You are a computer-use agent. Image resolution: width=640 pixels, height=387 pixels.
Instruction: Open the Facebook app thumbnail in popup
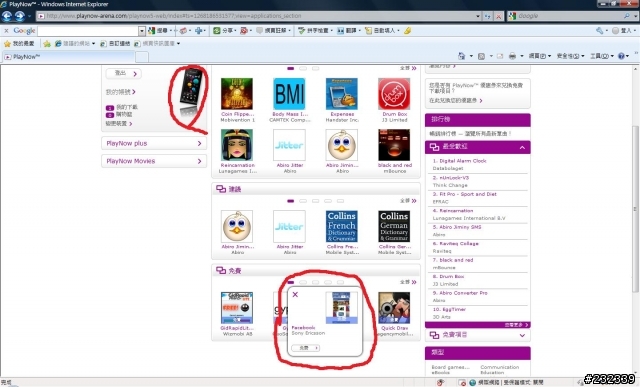pyautogui.click(x=342, y=308)
